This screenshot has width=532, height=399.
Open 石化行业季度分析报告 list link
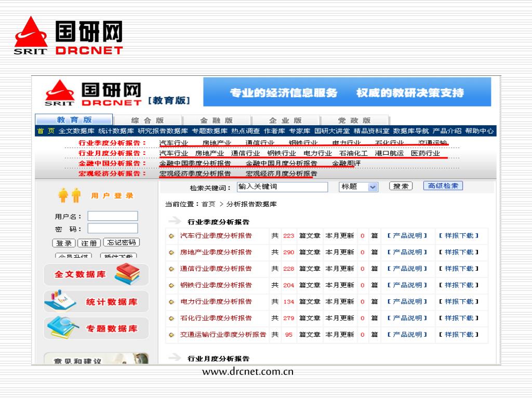pos(216,318)
